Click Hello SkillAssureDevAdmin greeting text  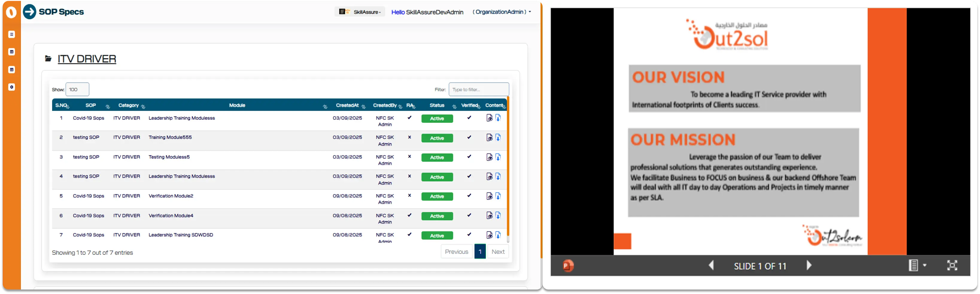pos(427,12)
